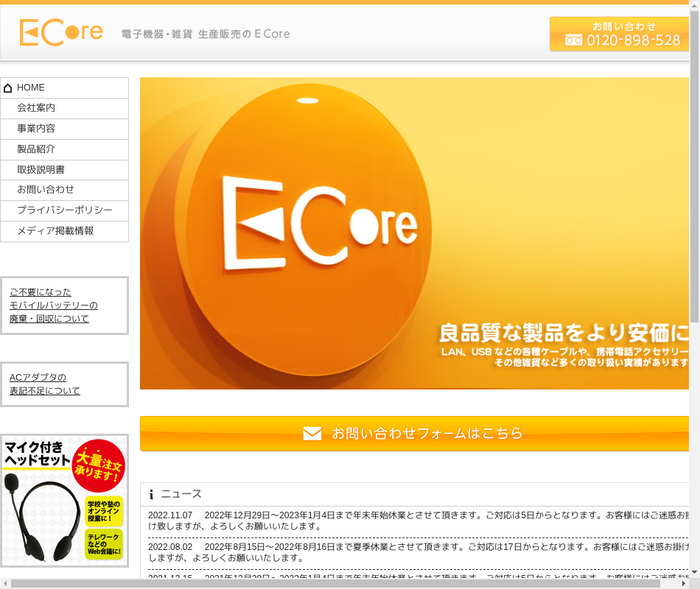
Task: Open mobile battery disposal link
Action: coord(53,306)
